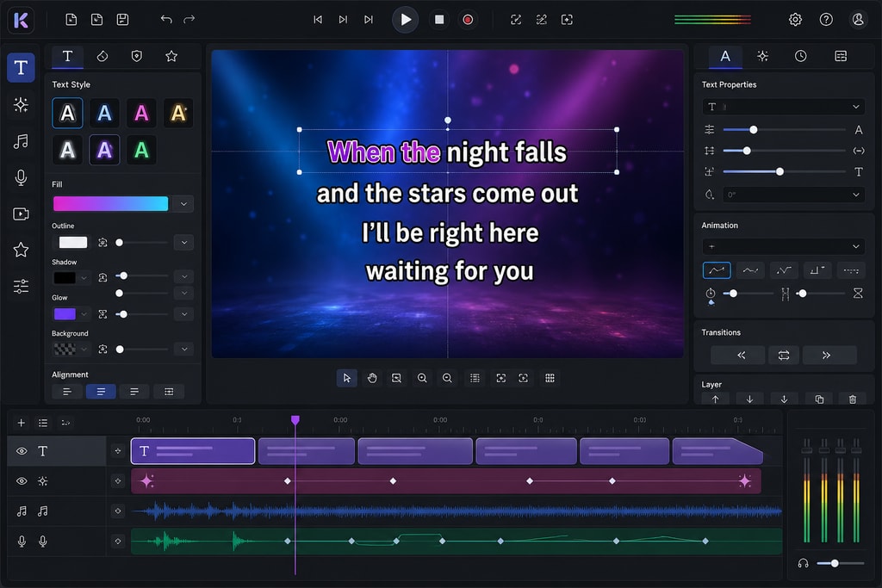Switch to the shield tab in style panel
Screen dimensions: 882x588
point(137,56)
